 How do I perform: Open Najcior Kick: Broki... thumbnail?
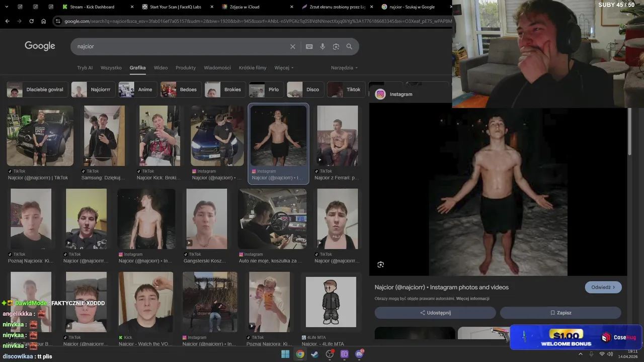click(159, 136)
